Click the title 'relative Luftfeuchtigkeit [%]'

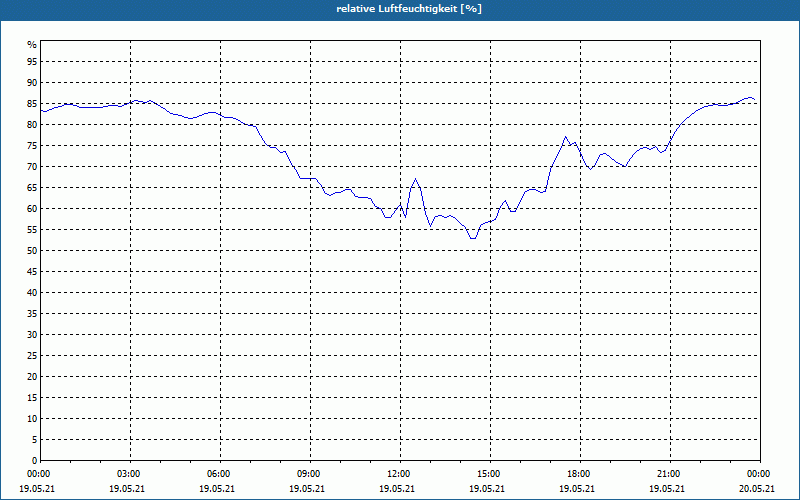[x=409, y=9]
